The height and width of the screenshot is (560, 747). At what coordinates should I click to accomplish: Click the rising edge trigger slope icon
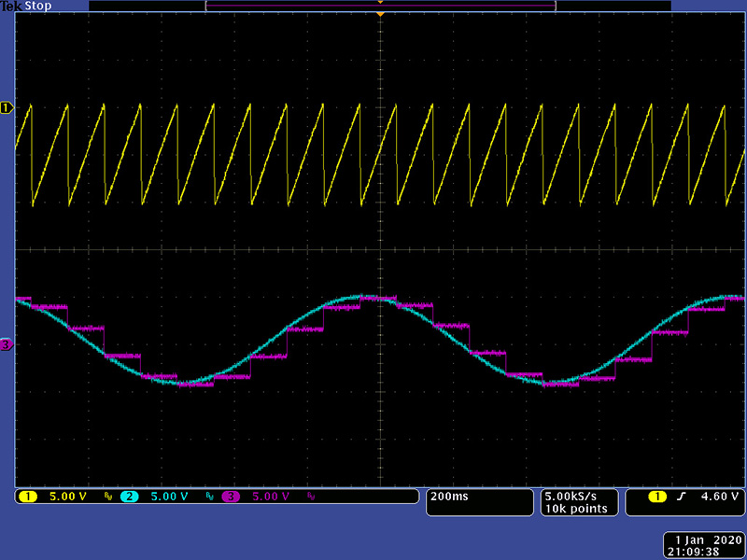(x=681, y=497)
